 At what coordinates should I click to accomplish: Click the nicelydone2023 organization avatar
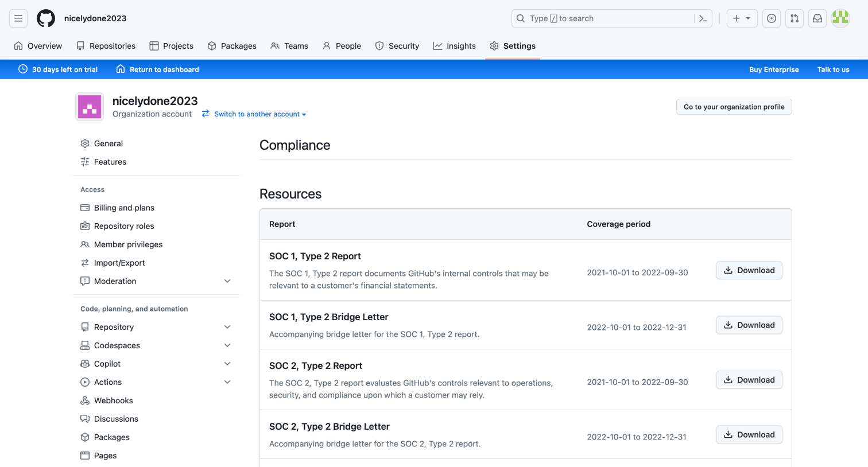[x=90, y=107]
